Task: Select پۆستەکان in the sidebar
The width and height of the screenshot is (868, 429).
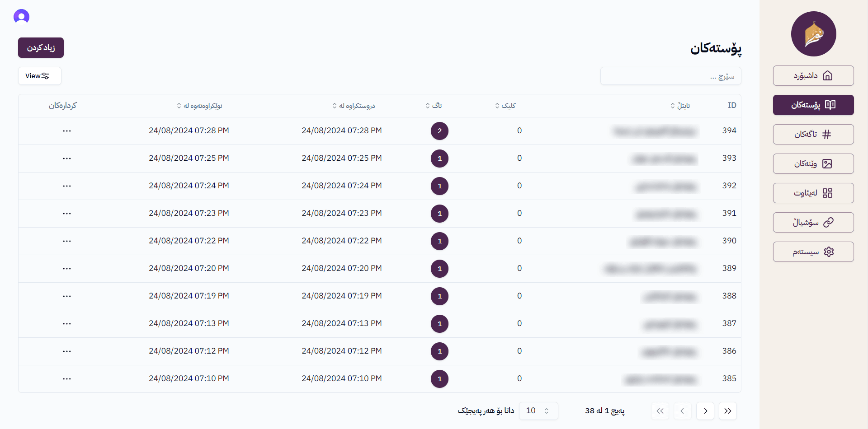Action: pyautogui.click(x=813, y=105)
